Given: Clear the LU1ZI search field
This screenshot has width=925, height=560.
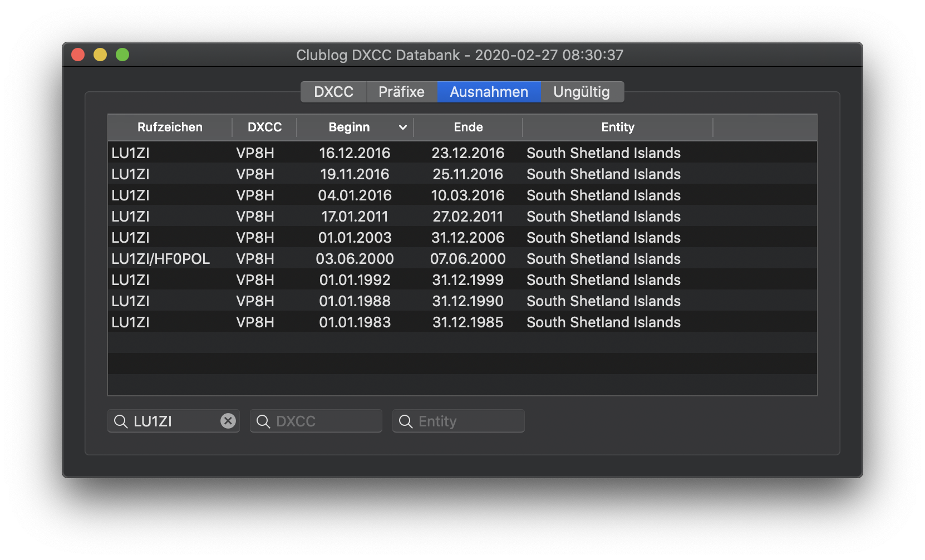Looking at the screenshot, I should click(x=228, y=421).
